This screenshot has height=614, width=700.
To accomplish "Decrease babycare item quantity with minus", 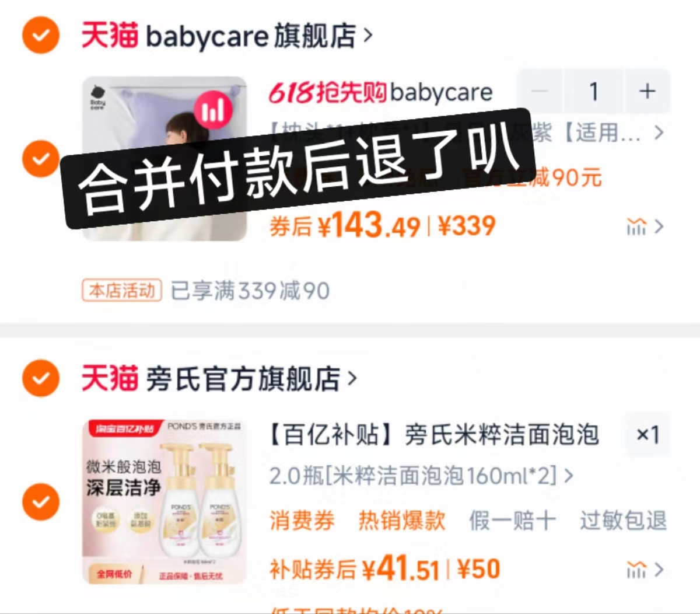I will coord(540,91).
